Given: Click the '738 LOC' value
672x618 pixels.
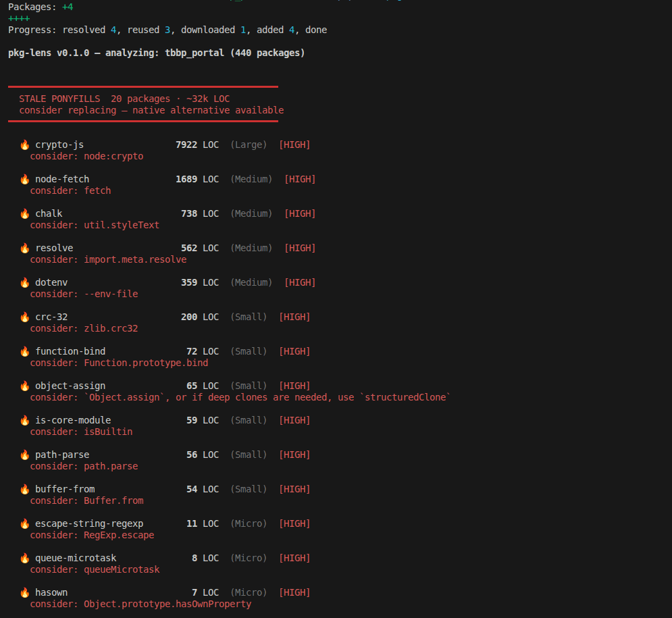Looking at the screenshot, I should click(200, 213).
